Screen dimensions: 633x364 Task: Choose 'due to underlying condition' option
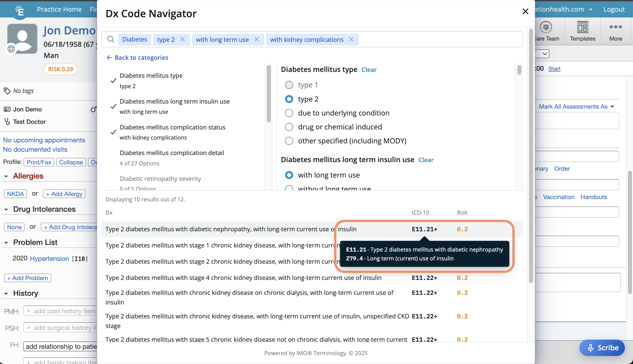[x=289, y=113]
